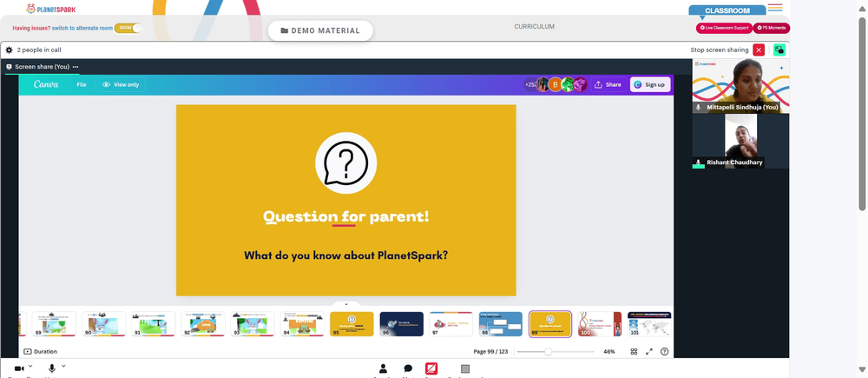
Task: Switch to the CLASSROOM tab
Action: [727, 10]
